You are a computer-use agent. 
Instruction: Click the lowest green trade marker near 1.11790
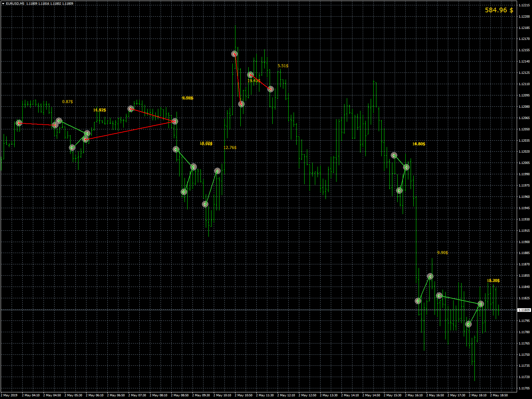(x=468, y=324)
